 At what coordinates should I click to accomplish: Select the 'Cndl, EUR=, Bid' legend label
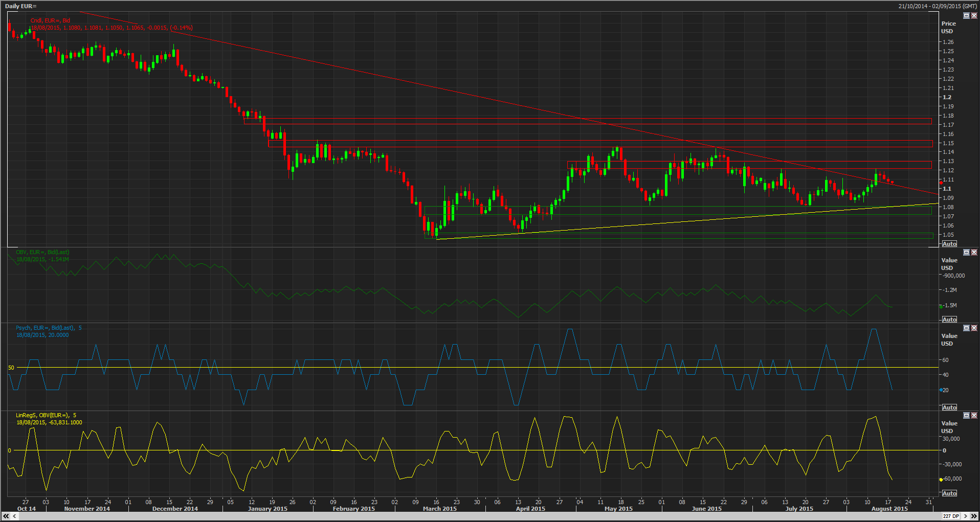click(50, 20)
